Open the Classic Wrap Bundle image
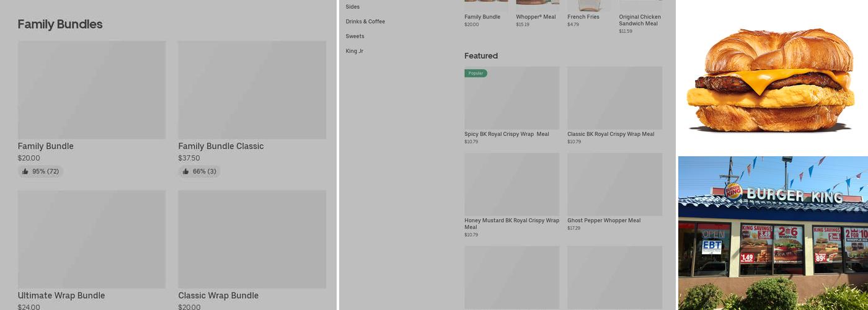The image size is (868, 310). point(252,239)
